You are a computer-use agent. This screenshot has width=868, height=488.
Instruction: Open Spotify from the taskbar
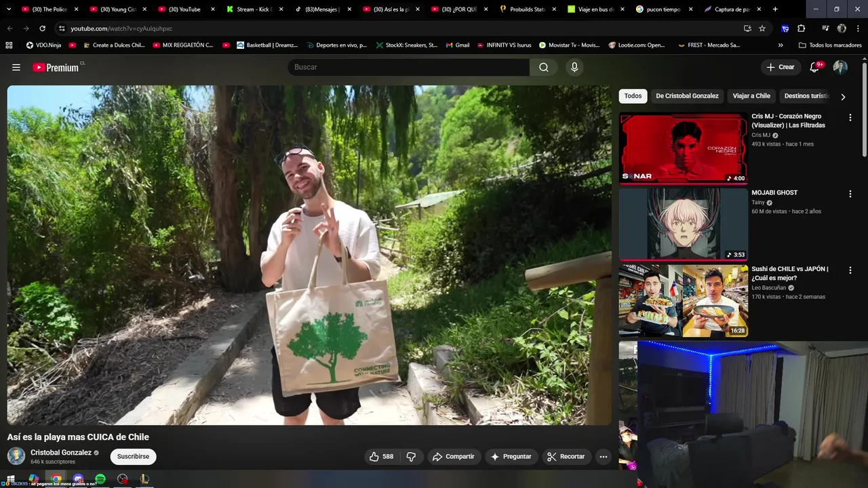coord(100,479)
